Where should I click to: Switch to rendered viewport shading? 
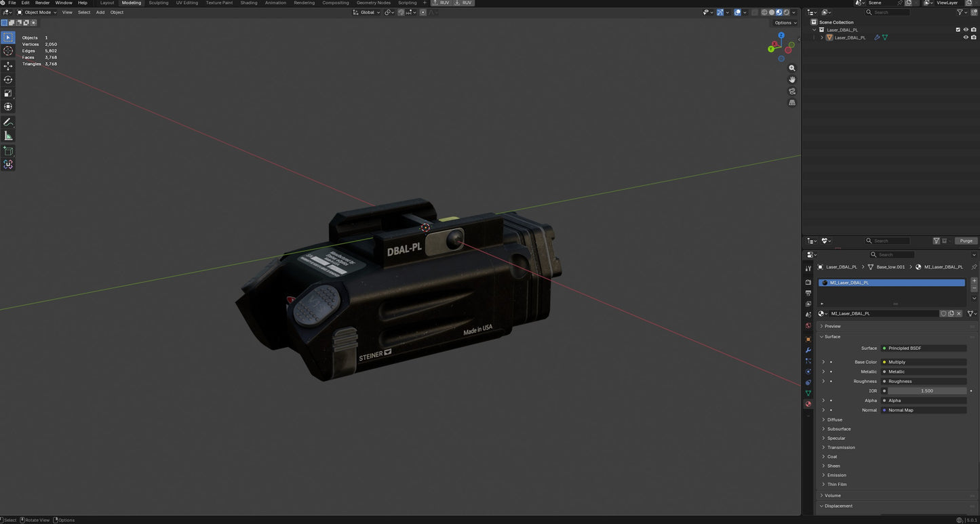pos(787,12)
